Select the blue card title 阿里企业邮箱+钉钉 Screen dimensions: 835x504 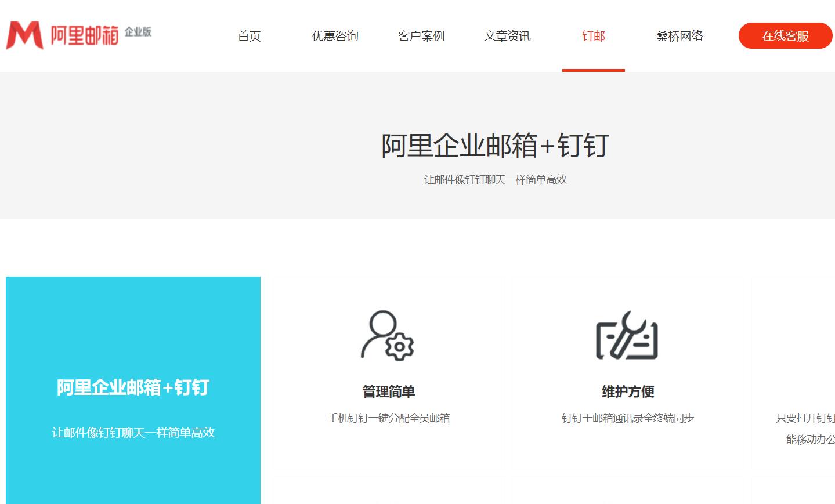pos(133,387)
